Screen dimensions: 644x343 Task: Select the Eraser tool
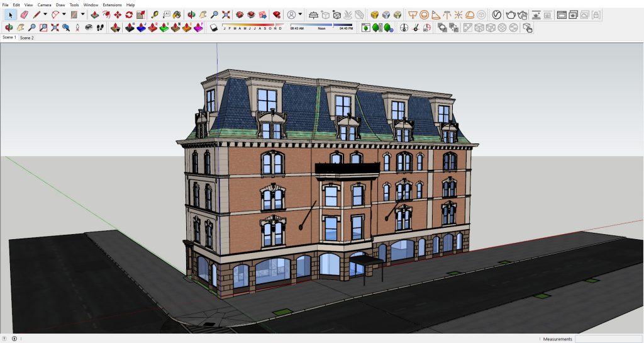tap(24, 14)
